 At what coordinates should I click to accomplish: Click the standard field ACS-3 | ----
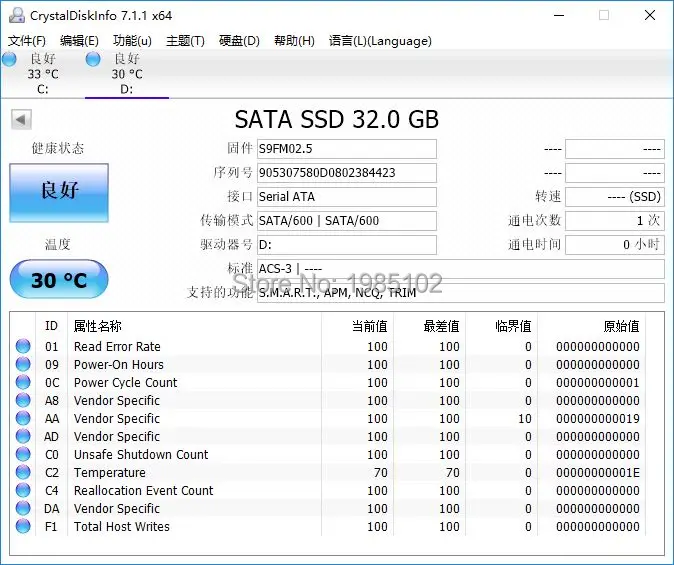point(461,269)
